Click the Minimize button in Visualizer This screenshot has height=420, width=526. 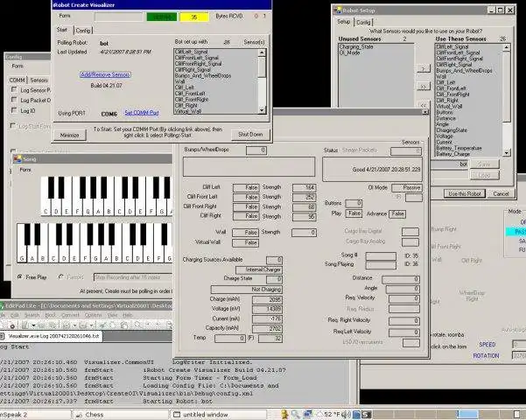(x=70, y=135)
